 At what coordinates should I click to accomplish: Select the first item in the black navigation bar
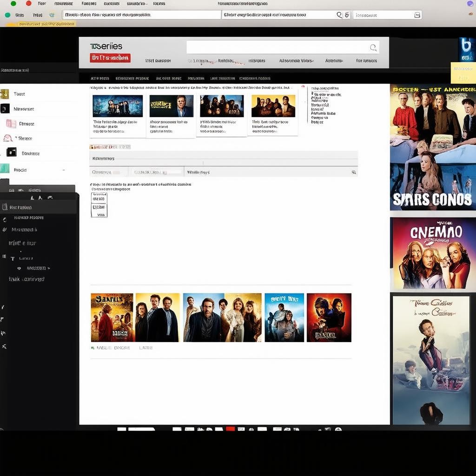[x=100, y=79]
